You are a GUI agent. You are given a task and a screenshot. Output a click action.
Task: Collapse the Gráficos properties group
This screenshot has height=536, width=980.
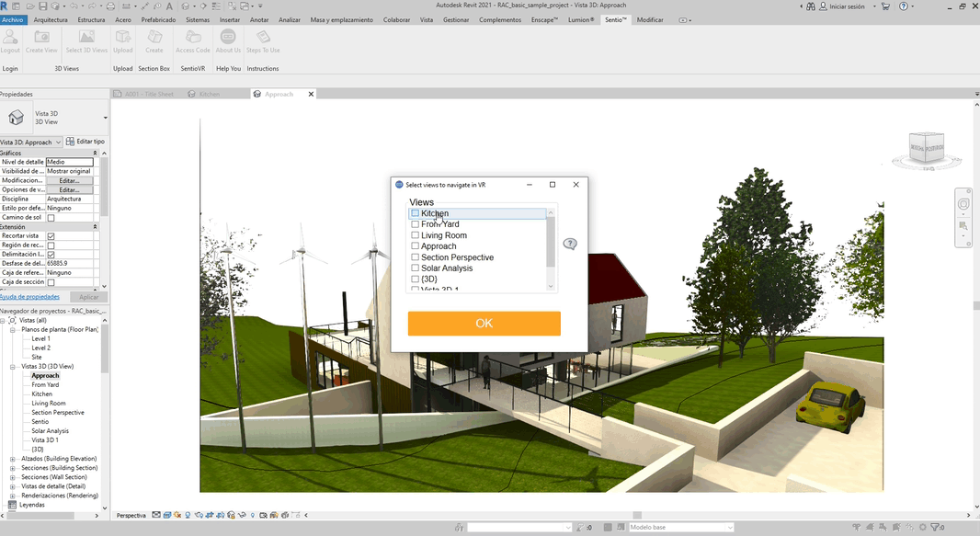click(95, 153)
